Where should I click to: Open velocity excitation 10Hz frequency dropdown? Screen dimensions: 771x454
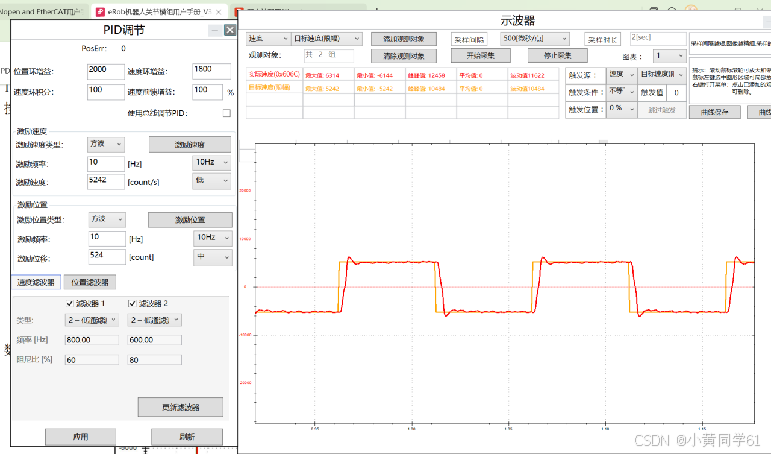coord(211,162)
